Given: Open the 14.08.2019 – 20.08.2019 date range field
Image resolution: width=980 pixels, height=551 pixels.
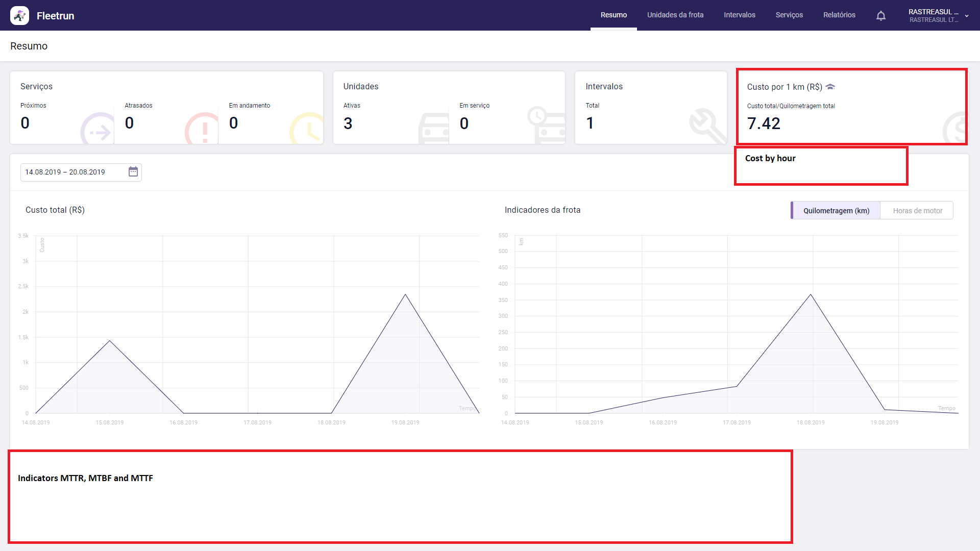Looking at the screenshot, I should point(71,172).
